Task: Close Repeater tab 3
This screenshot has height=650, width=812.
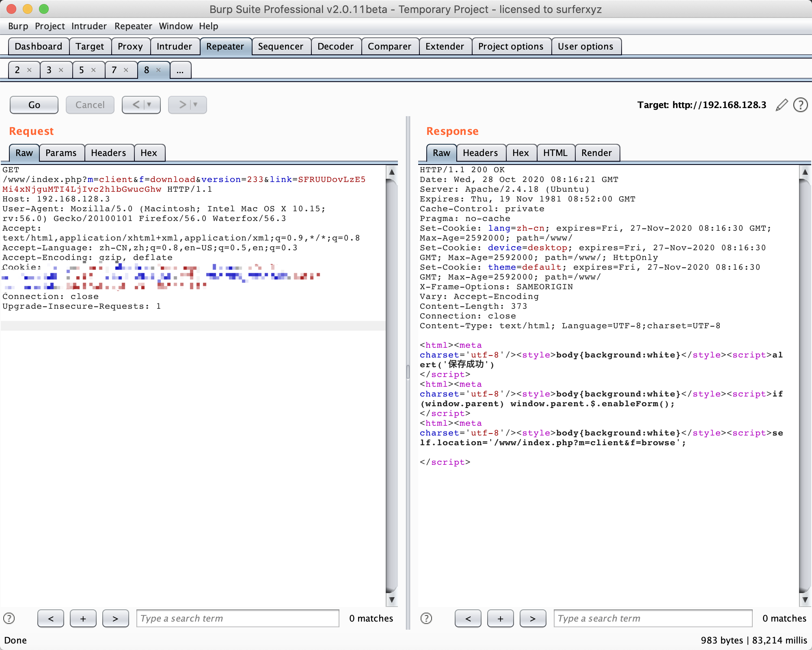Action: click(61, 70)
